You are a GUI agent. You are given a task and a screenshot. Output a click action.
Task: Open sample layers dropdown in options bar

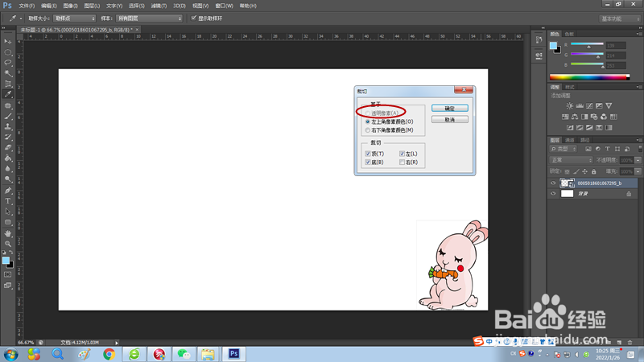tap(149, 19)
